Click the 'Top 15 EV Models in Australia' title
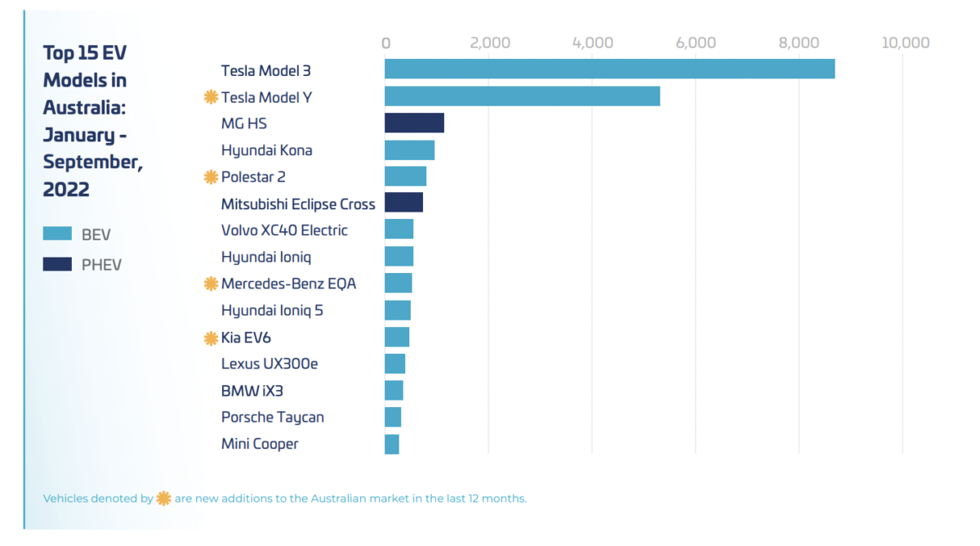 [93, 121]
